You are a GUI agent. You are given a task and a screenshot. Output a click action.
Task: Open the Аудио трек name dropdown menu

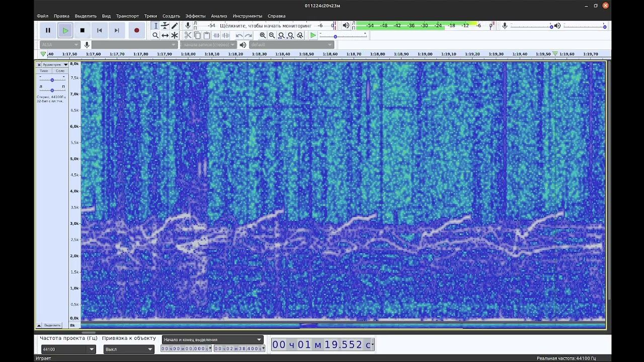(x=55, y=64)
